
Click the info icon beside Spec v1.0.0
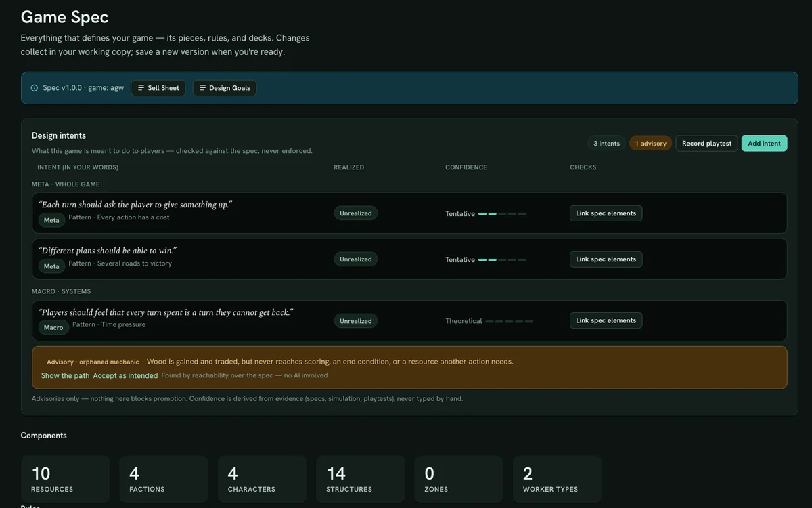pos(35,88)
